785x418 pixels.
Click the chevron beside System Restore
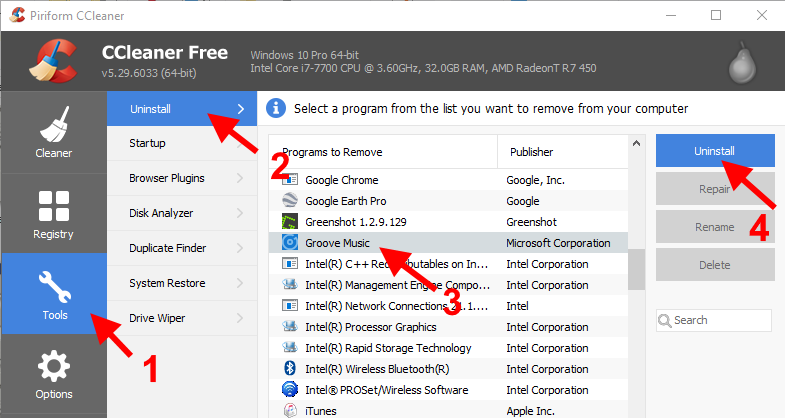[x=240, y=283]
